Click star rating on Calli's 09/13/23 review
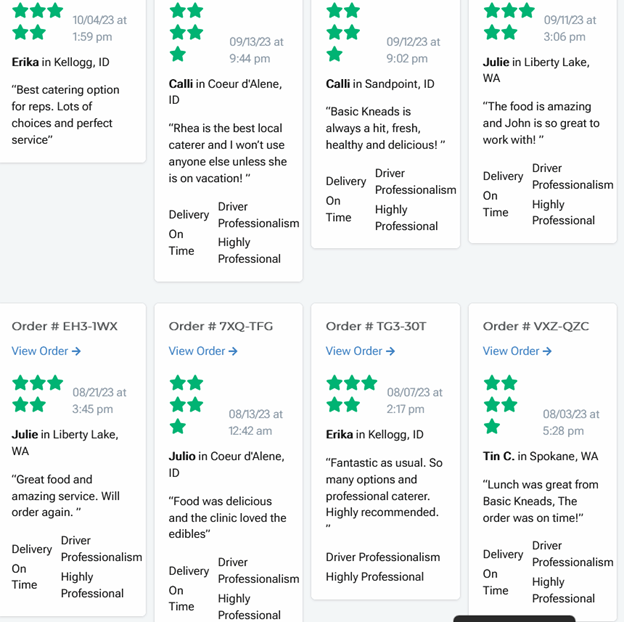Image resolution: width=624 pixels, height=622 pixels. 187,32
